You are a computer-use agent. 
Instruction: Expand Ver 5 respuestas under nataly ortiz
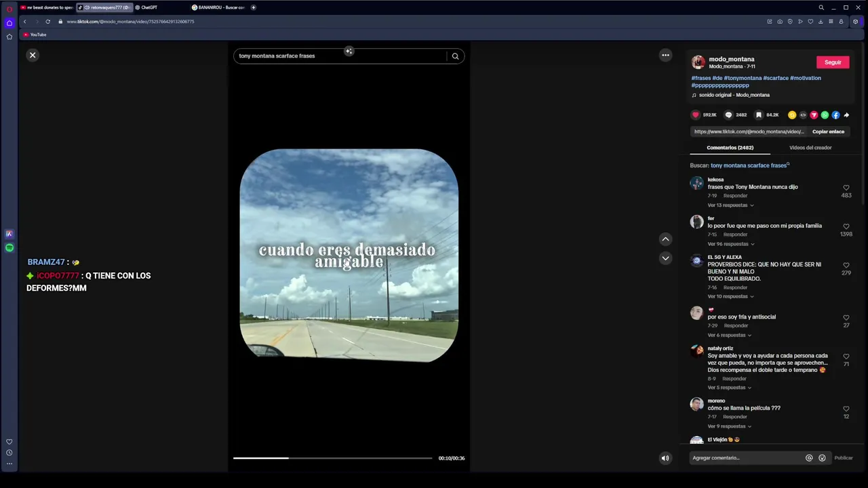[729, 388]
